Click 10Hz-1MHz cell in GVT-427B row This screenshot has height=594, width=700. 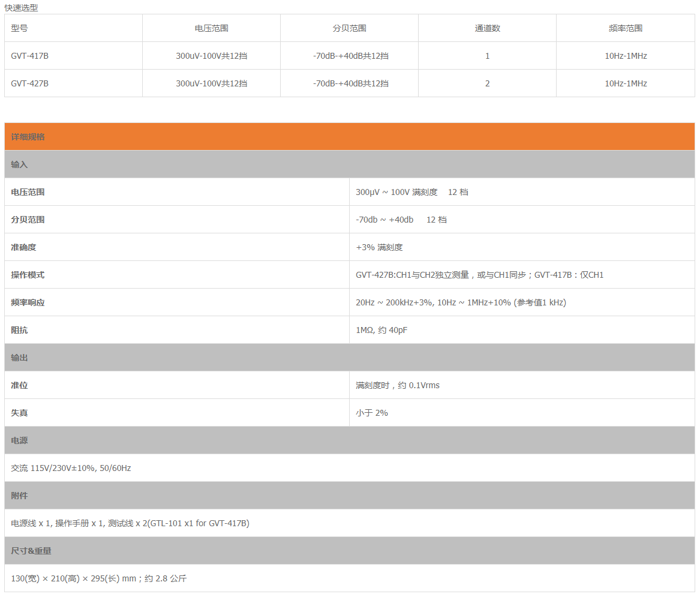tap(626, 83)
